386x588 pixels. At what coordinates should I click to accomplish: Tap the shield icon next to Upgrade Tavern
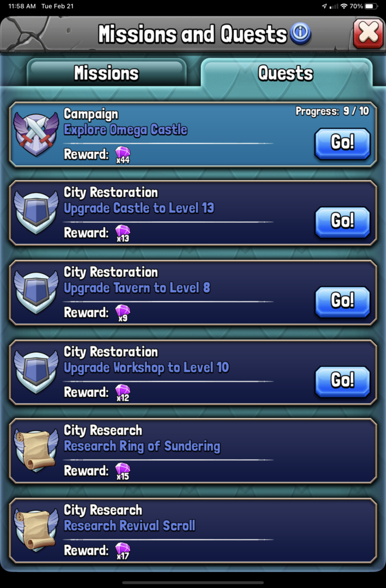point(36,292)
